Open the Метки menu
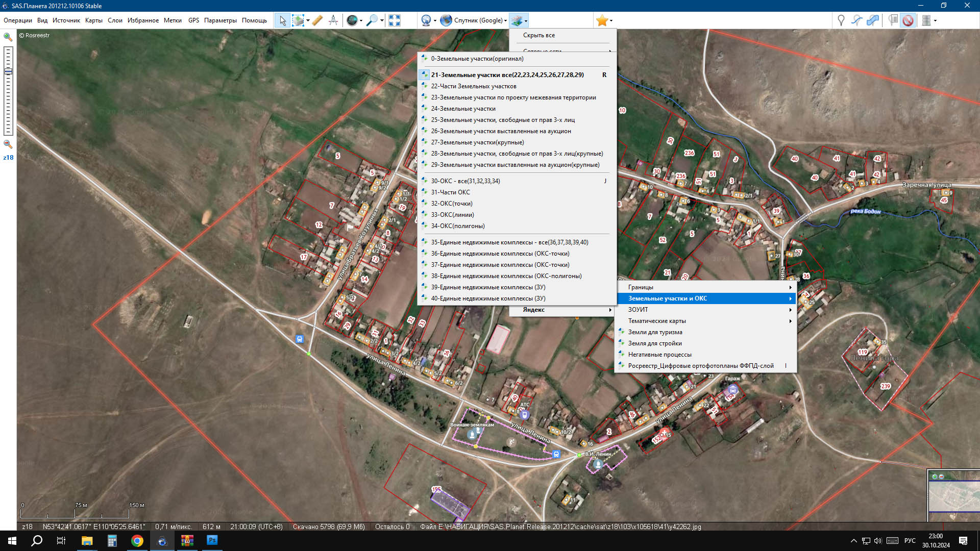The height and width of the screenshot is (551, 980). 173,20
